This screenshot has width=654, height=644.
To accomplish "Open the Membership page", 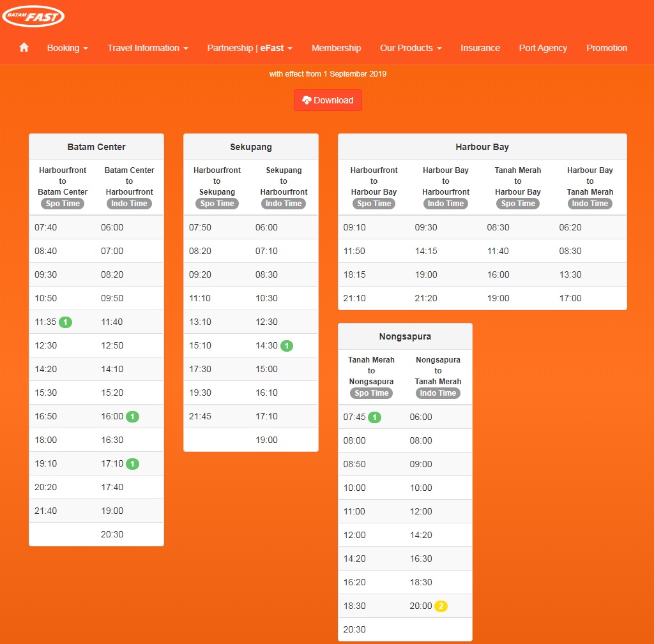I will point(336,48).
